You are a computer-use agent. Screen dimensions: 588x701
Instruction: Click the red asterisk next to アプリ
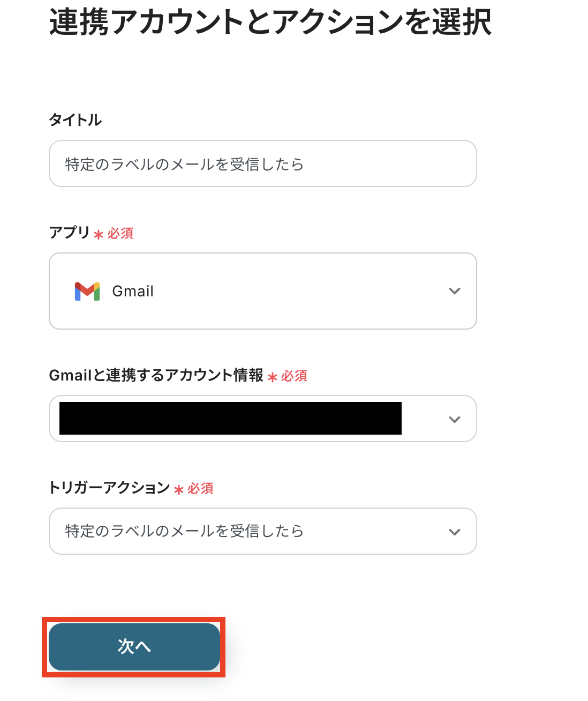(99, 235)
